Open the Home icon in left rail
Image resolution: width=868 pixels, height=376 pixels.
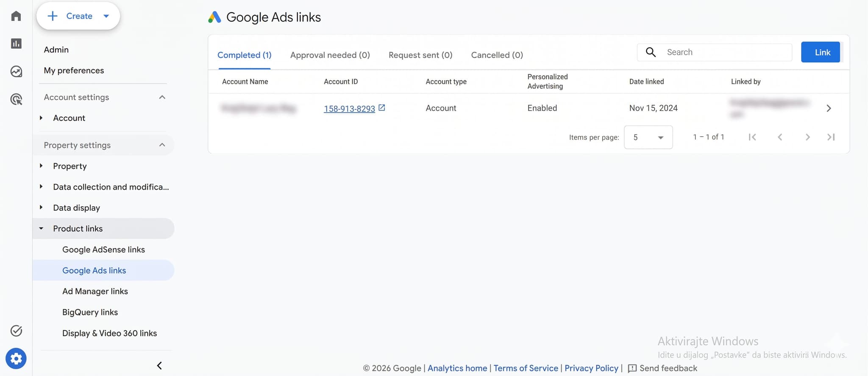pos(16,16)
